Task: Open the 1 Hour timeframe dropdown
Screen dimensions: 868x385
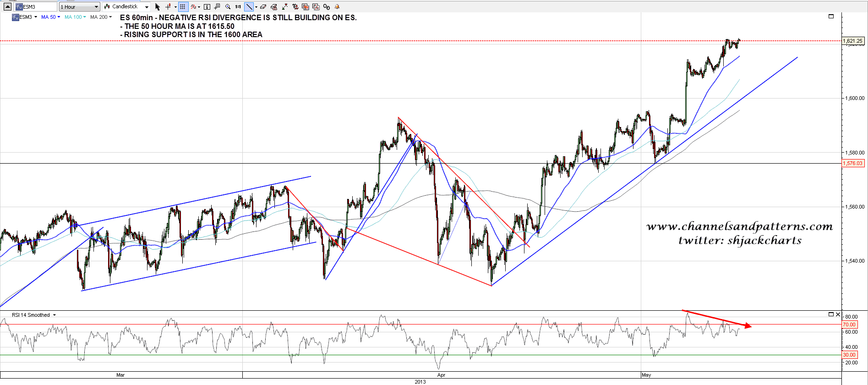Action: [79, 7]
